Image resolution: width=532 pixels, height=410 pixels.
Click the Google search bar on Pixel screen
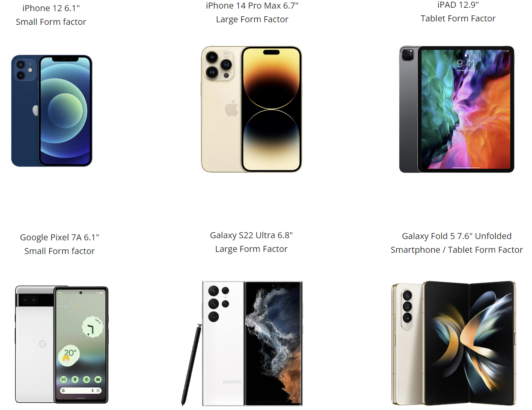(x=80, y=390)
